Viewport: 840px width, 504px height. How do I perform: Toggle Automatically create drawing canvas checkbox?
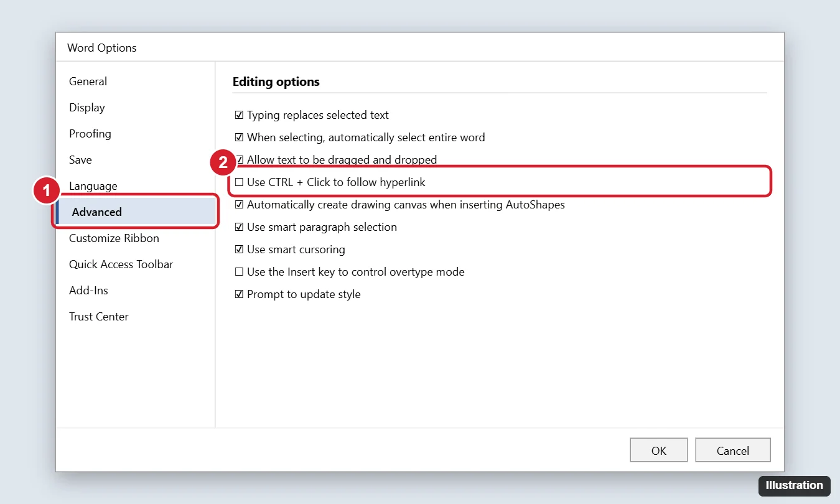pos(239,205)
